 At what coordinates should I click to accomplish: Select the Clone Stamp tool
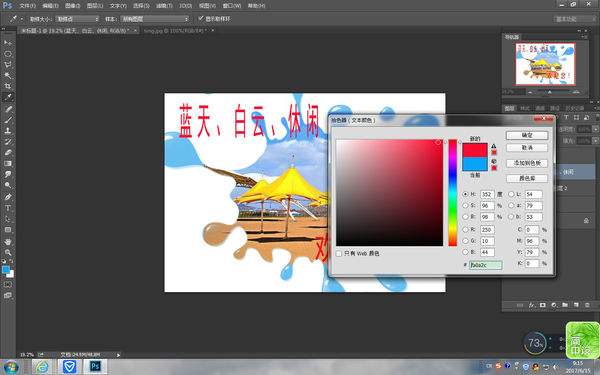pyautogui.click(x=8, y=131)
